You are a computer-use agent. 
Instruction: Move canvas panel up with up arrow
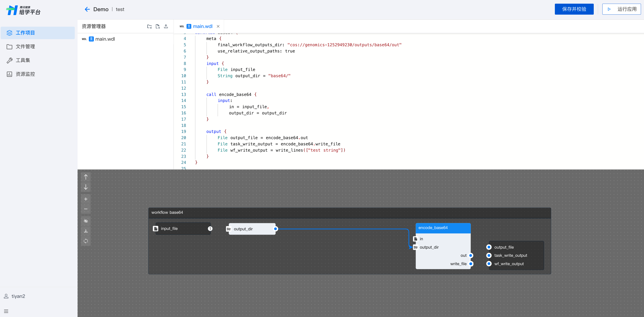[x=86, y=177]
